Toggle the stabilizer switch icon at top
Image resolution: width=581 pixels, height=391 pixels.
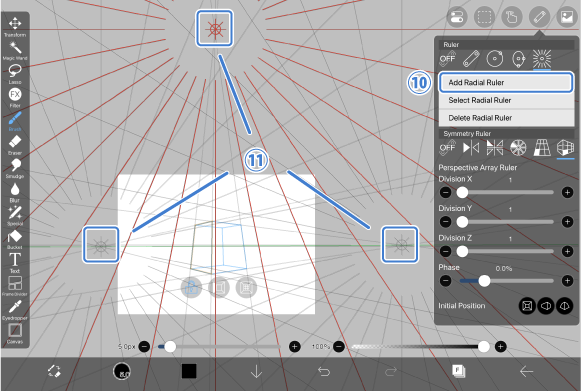[x=457, y=17]
